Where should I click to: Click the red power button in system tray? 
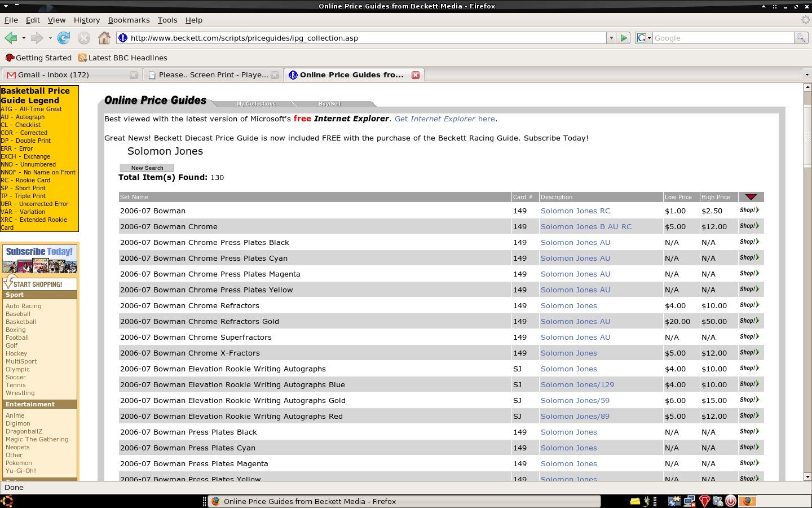point(731,501)
